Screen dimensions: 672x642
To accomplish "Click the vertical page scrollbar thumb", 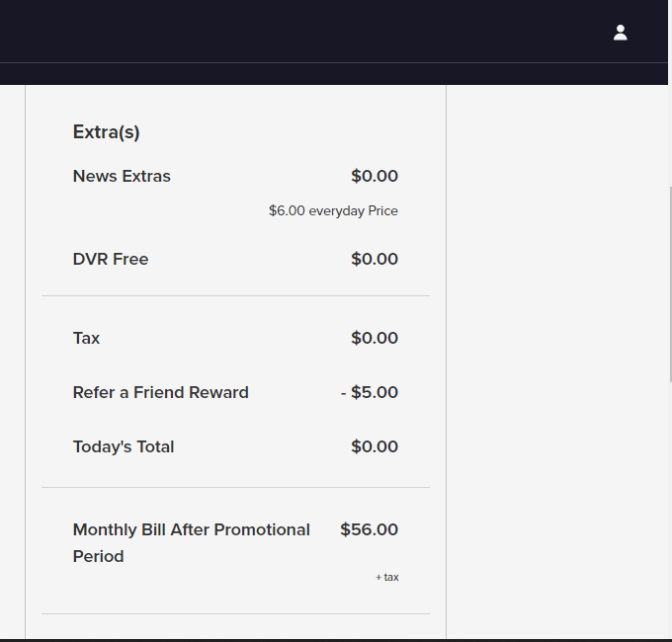I will 670,283.
